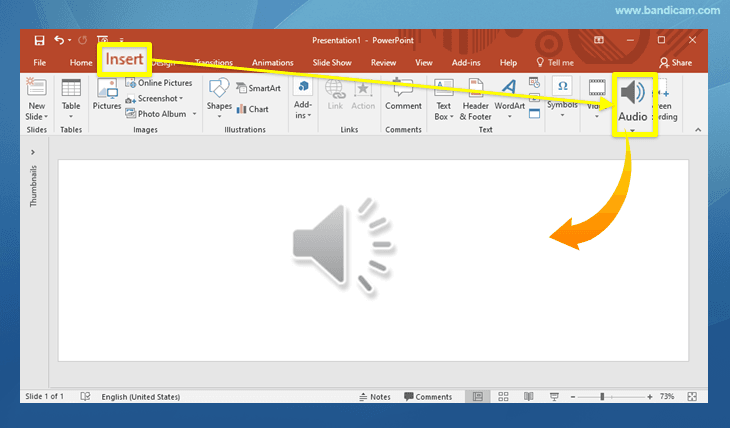The height and width of the screenshot is (428, 730).
Task: Switch to the View tab
Action: coord(424,62)
